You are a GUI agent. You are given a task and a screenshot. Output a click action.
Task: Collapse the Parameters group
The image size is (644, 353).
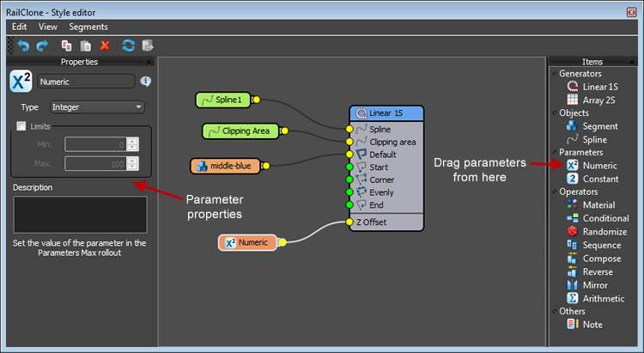click(x=555, y=153)
